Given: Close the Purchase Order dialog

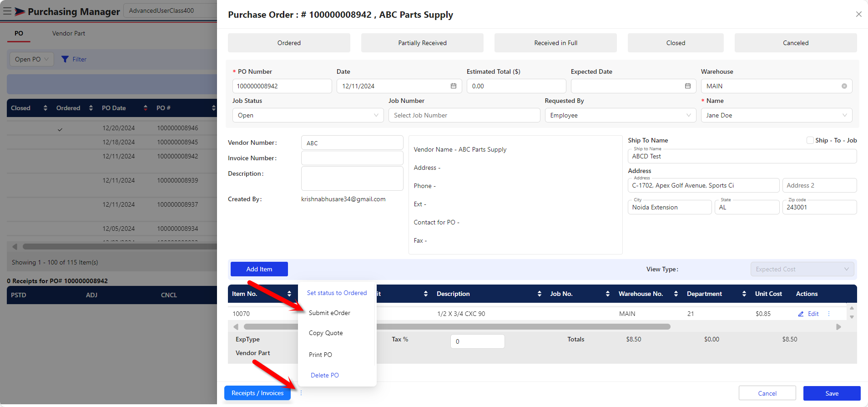Looking at the screenshot, I should [858, 14].
